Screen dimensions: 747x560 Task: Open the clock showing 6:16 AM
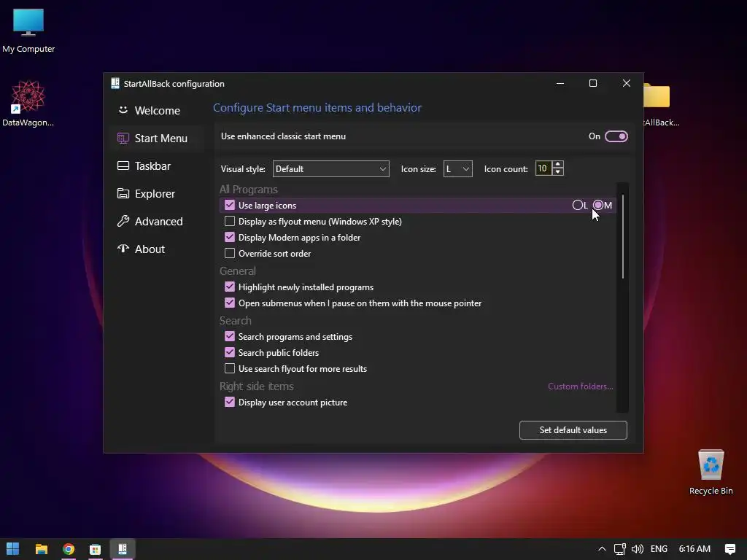pos(694,549)
